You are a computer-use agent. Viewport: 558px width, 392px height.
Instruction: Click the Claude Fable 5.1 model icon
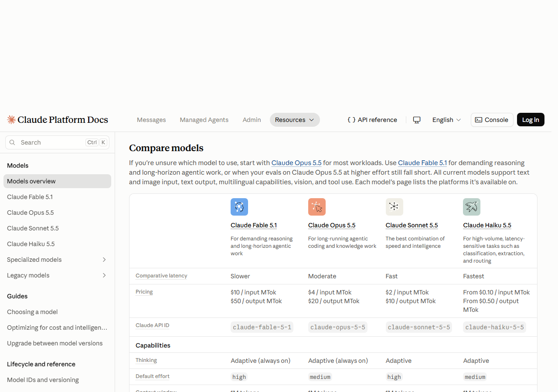pos(239,207)
